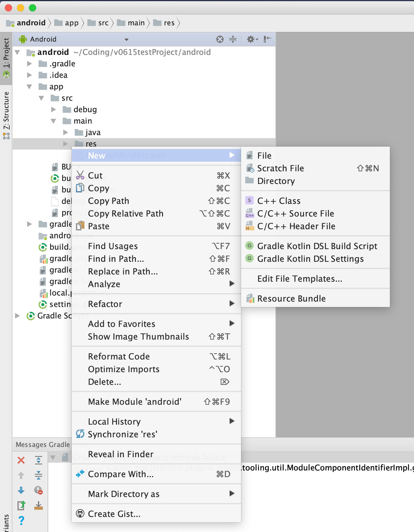Screen dimensions: 414x532
Task: Choose Copy from the context menu
Action: [156, 188]
